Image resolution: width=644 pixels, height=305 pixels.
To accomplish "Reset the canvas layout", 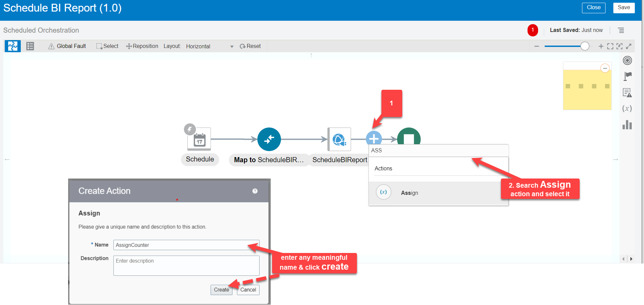I will [x=250, y=46].
